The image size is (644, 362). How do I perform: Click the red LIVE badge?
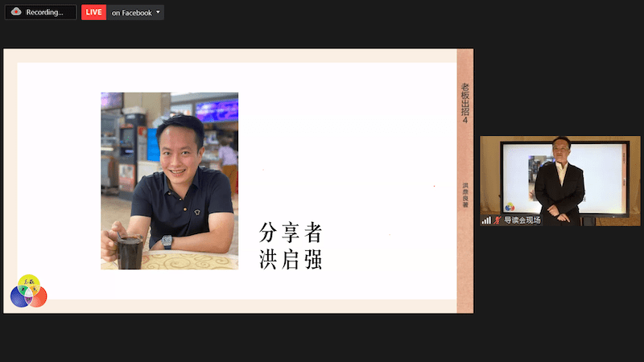pos(94,13)
